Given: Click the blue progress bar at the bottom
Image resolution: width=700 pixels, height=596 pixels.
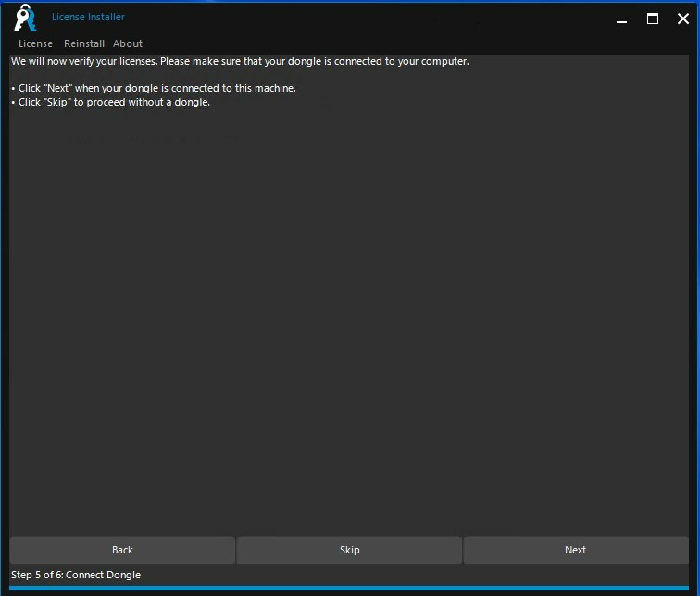Looking at the screenshot, I should tap(350, 589).
